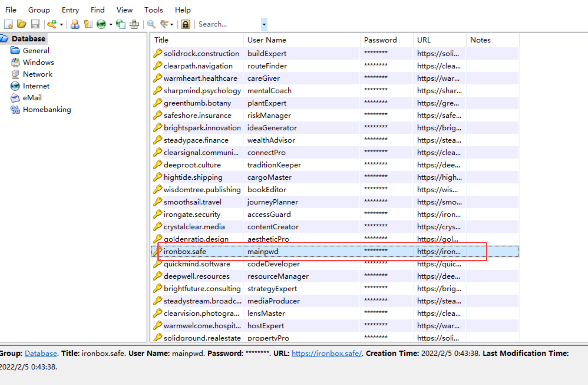The height and width of the screenshot is (385, 588).
Task: Open the quick search box dropdown
Action: [x=264, y=25]
